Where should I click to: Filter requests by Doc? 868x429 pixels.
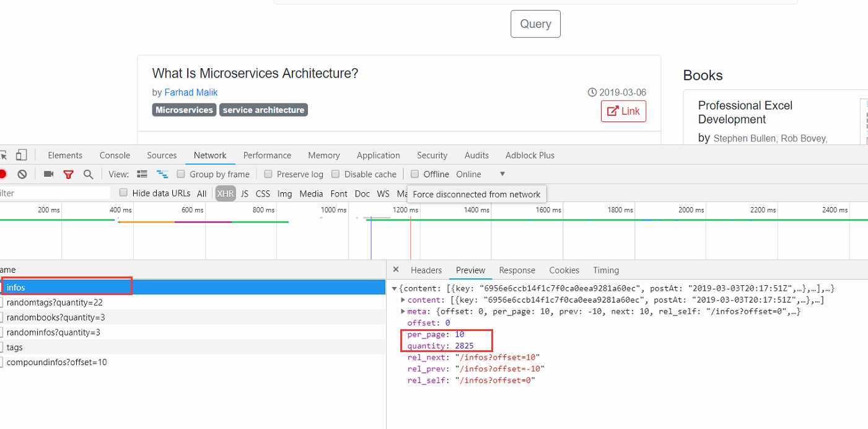[362, 193]
